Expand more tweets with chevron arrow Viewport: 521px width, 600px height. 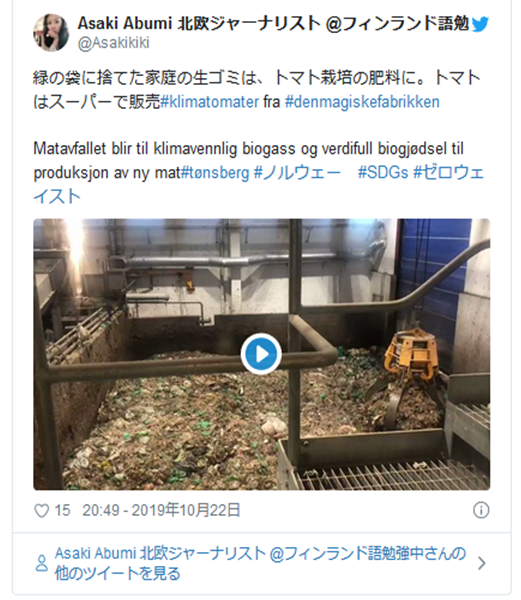pos(482,563)
